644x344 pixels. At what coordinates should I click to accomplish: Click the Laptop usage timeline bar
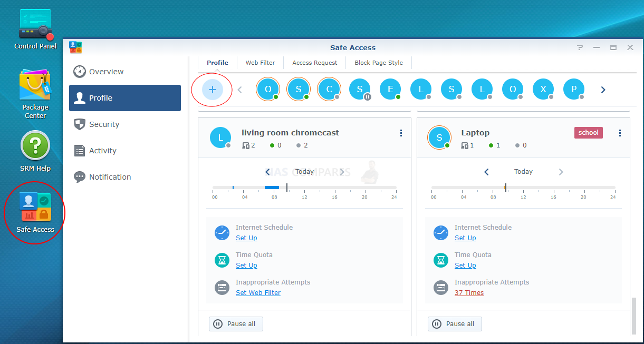tap(523, 188)
